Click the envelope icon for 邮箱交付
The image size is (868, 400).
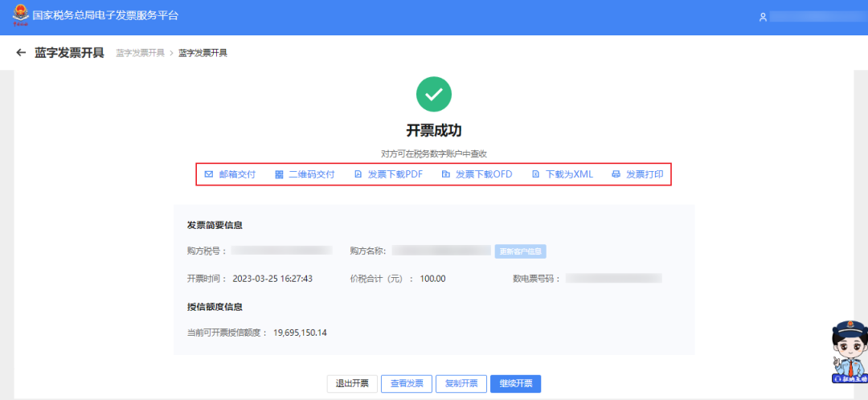pyautogui.click(x=209, y=174)
